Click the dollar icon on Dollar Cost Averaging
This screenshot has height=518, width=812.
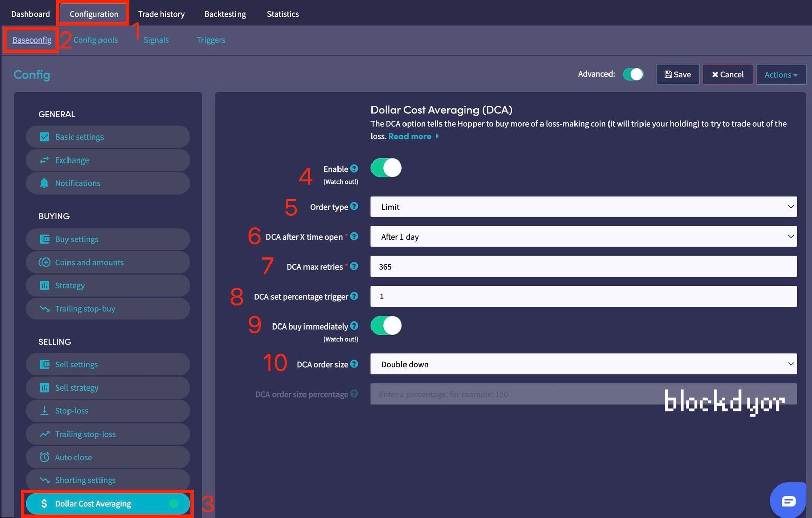tap(45, 503)
